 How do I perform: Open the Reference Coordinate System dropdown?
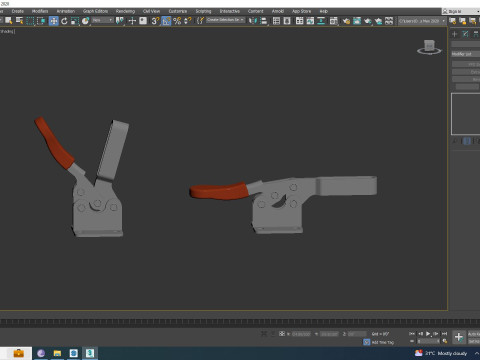[103, 20]
